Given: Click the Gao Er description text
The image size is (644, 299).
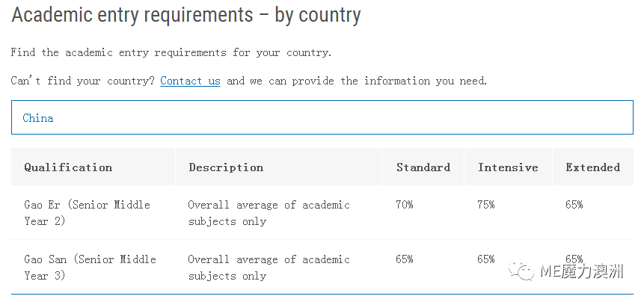Looking at the screenshot, I should 269,213.
